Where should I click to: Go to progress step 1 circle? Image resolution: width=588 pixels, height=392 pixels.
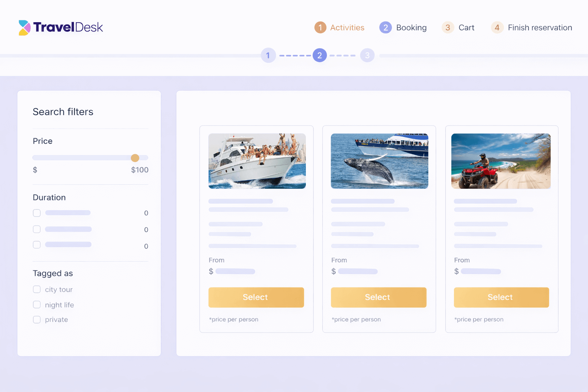click(268, 56)
